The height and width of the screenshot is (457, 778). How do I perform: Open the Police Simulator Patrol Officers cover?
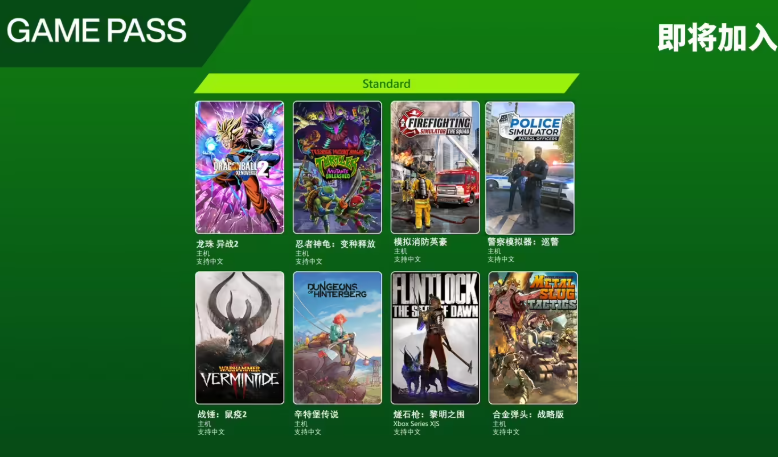530,168
